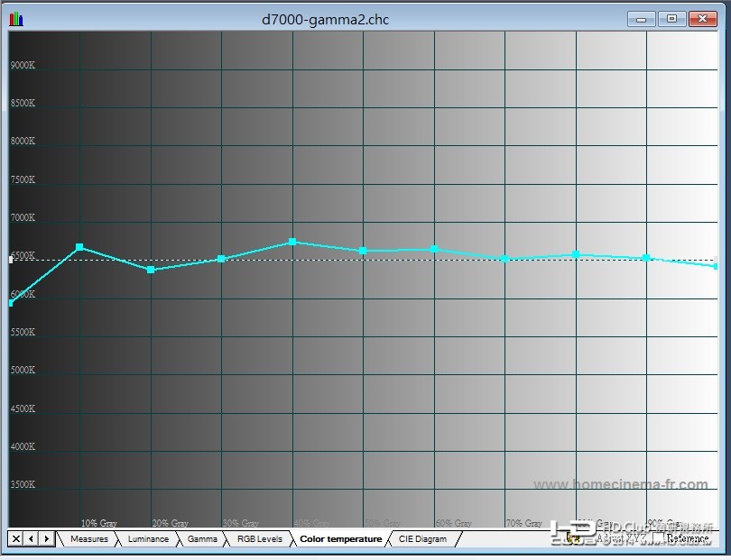Click the 8500K axis label
The height and width of the screenshot is (560, 731).
(x=23, y=103)
